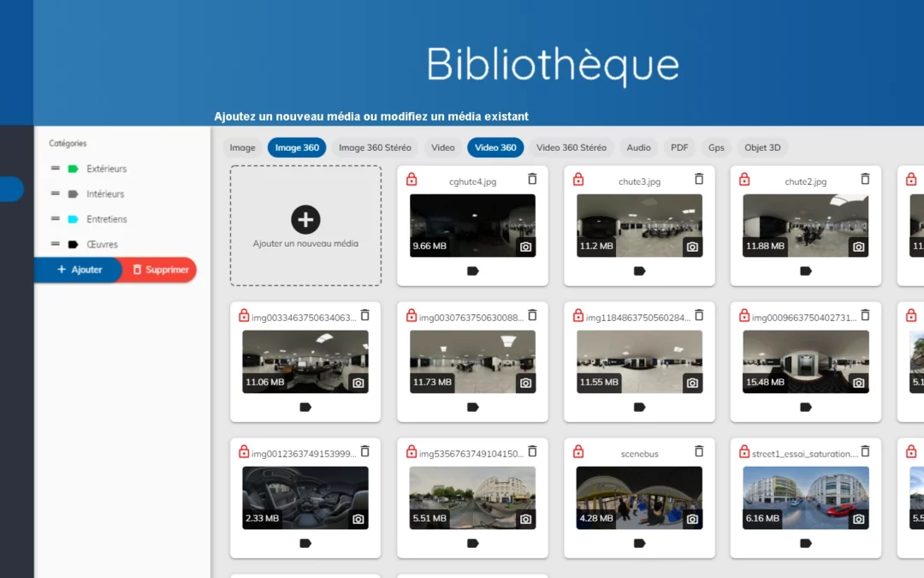Delete the img0009663750402731 card

(865, 315)
